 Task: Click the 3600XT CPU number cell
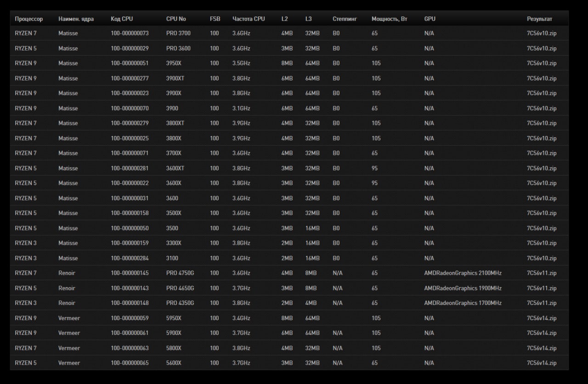(175, 169)
